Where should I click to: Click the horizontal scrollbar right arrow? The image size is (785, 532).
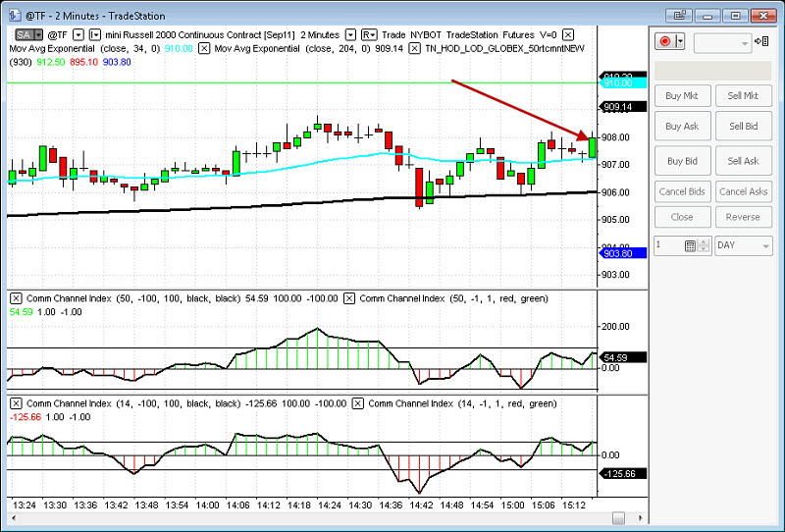click(641, 518)
